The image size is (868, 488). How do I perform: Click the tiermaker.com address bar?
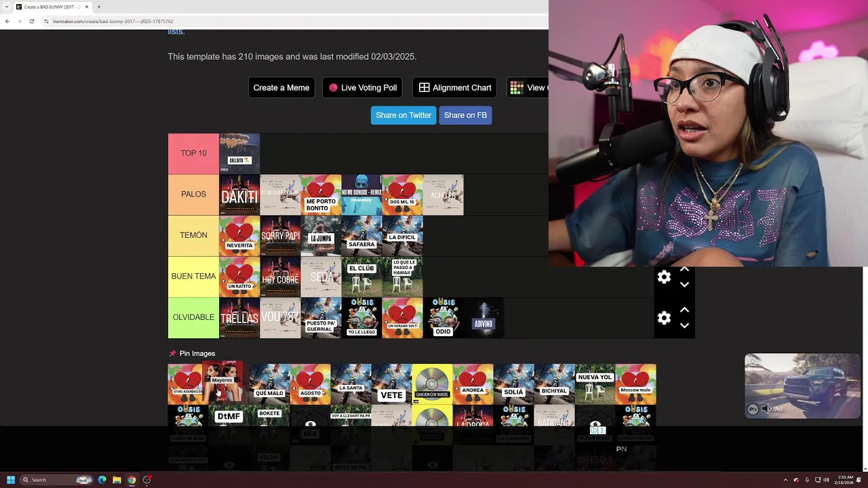[x=292, y=21]
